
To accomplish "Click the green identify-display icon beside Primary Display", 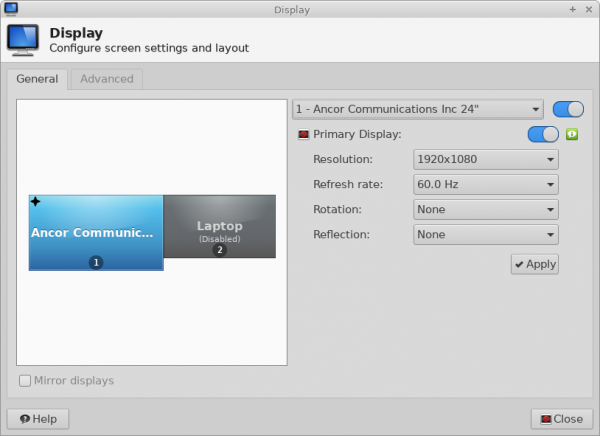I will [572, 134].
